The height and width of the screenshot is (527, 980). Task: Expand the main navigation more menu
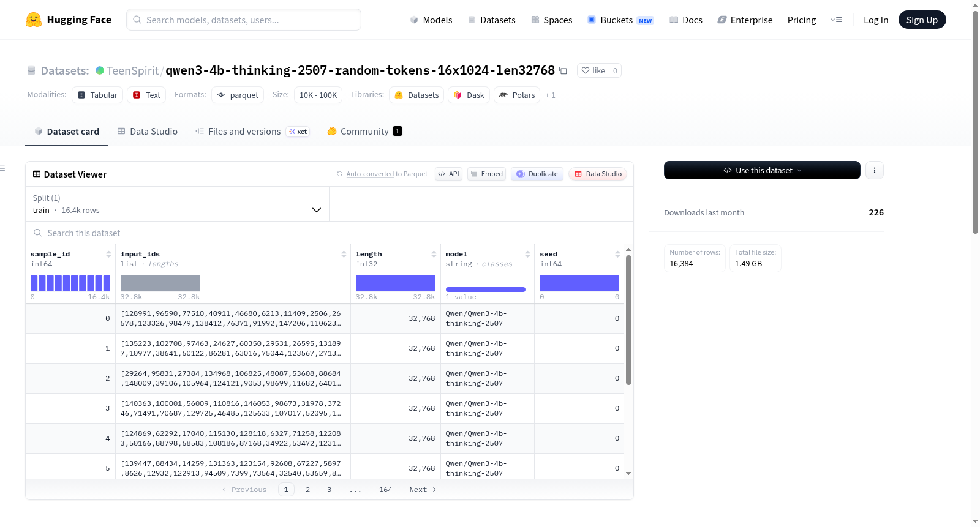point(836,20)
